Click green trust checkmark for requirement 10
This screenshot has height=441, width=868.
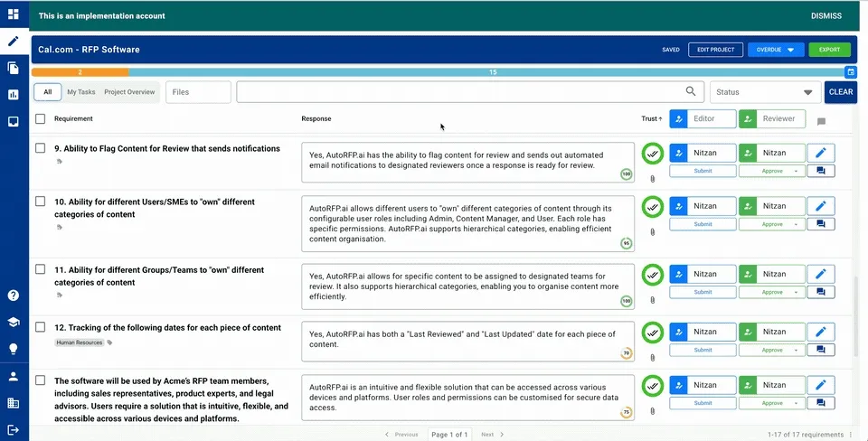[653, 207]
